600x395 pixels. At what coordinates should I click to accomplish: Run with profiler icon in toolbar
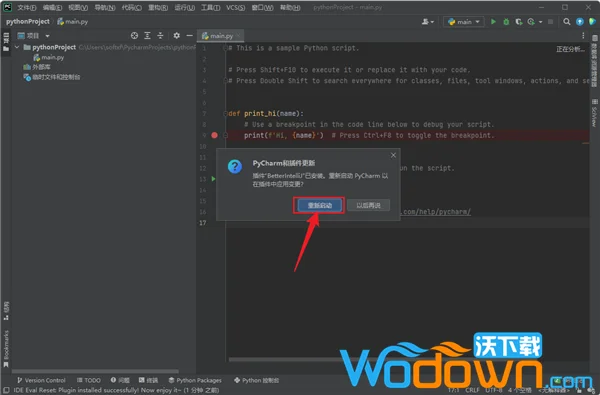coord(531,22)
